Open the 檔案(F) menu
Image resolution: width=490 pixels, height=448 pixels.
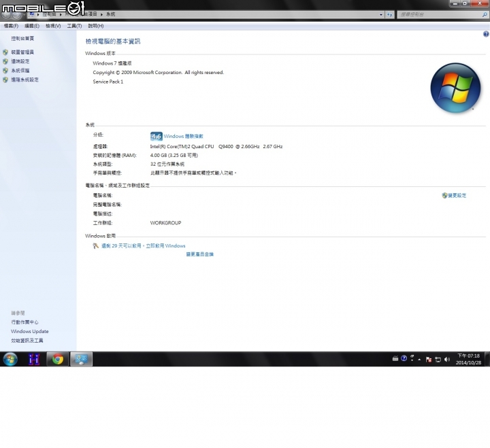[11, 26]
